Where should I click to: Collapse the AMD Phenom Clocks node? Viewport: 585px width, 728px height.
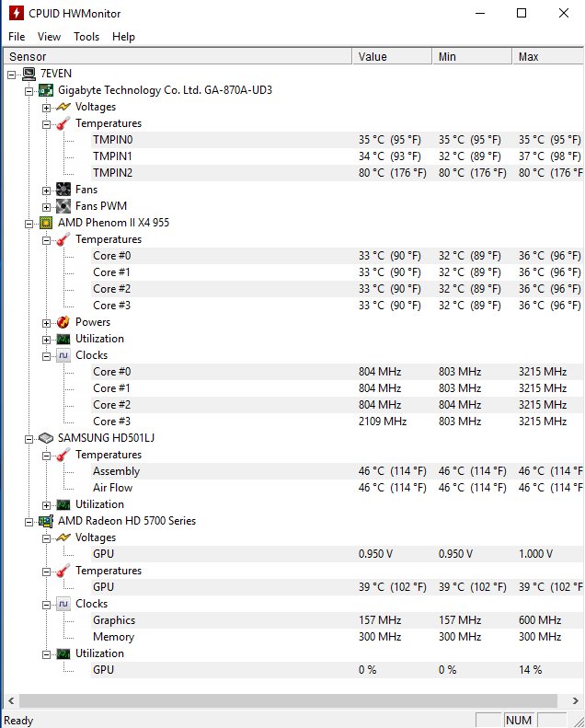[x=47, y=355]
